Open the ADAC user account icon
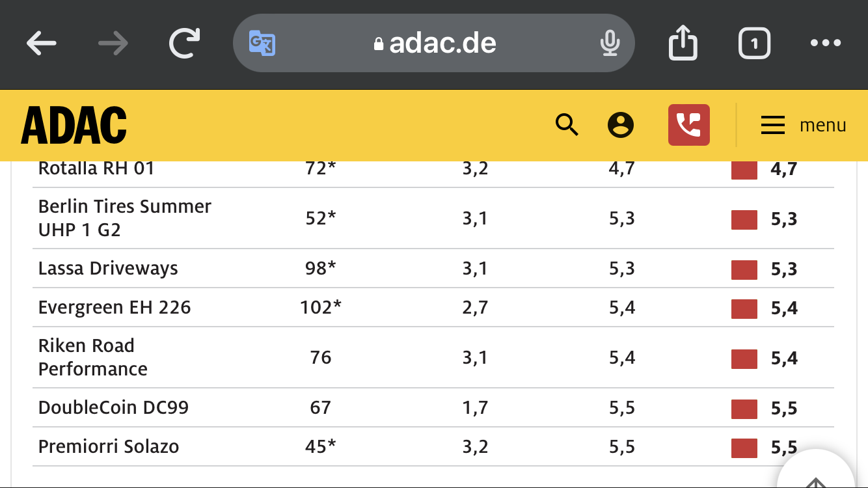Screen dimensions: 868x488 tap(621, 124)
